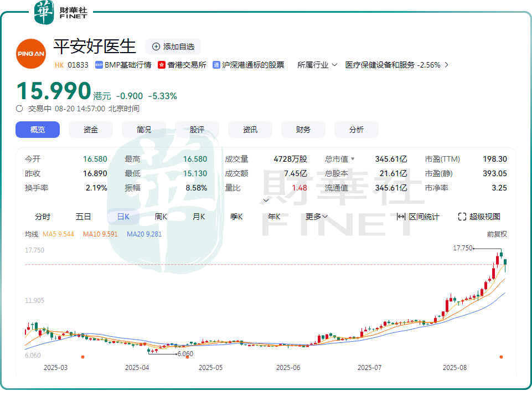Select the 日K chart period

point(123,217)
